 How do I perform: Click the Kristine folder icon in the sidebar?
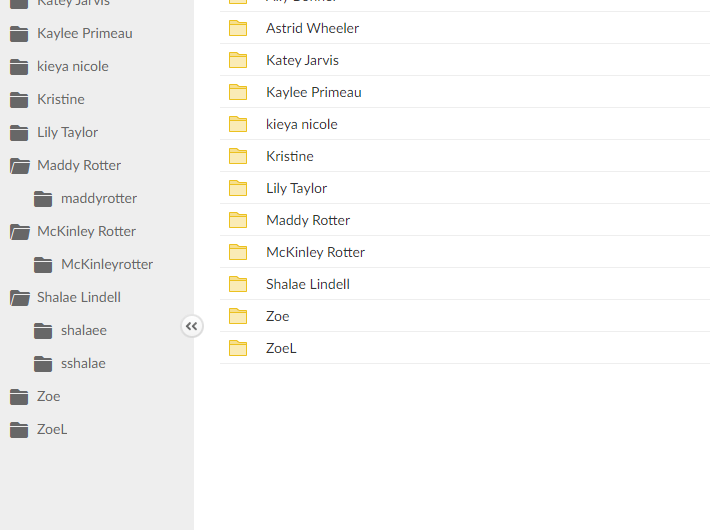click(19, 100)
